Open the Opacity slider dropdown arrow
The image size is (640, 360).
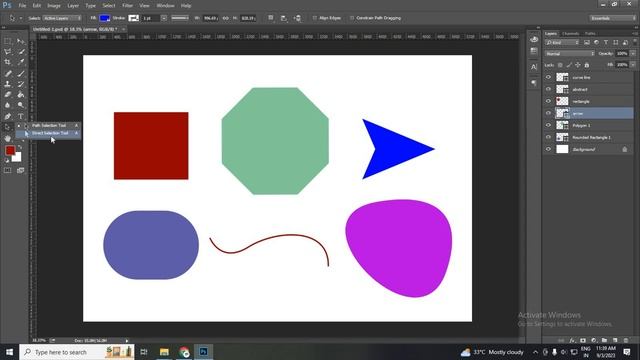point(633,53)
